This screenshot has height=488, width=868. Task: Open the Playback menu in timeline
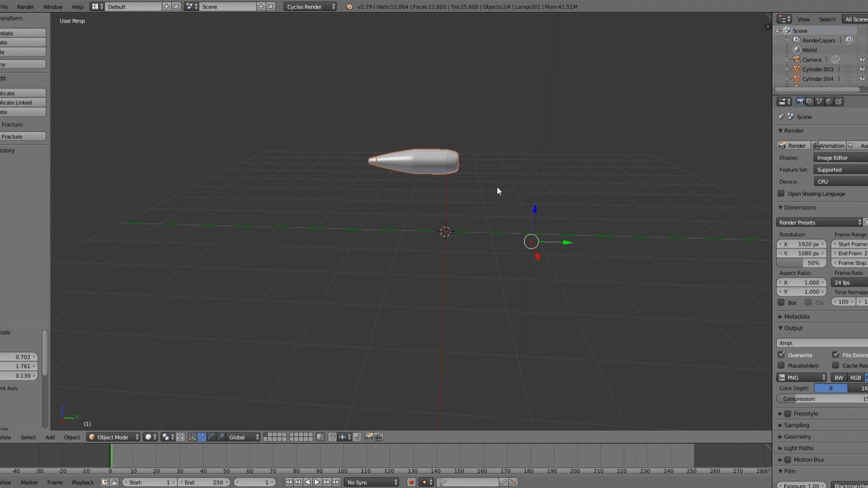[x=83, y=482]
